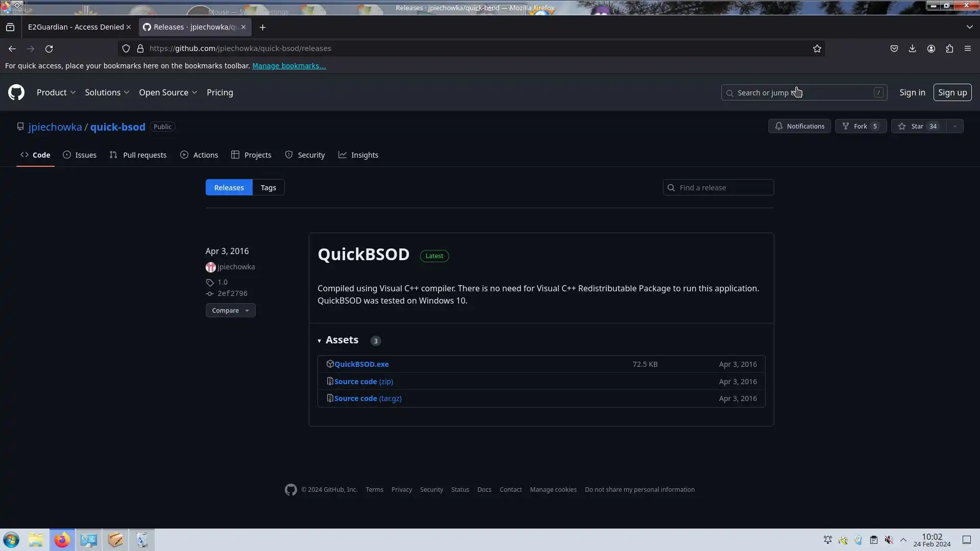
Task: Open Firefox extensions puzzle icon
Action: coord(949,48)
